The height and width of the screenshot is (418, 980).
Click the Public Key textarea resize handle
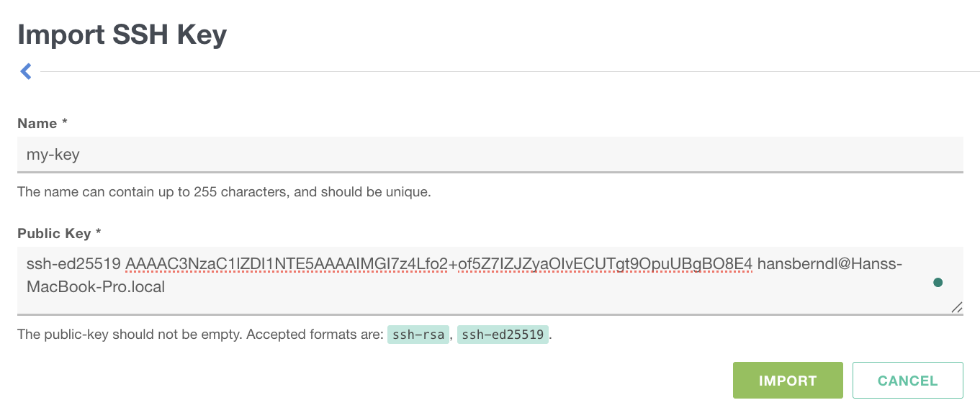956,306
